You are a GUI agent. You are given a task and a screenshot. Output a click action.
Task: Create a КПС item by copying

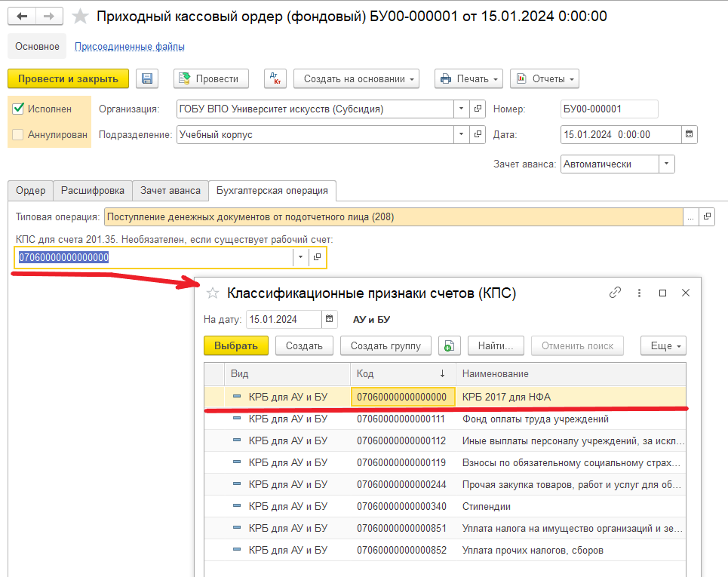[449, 346]
